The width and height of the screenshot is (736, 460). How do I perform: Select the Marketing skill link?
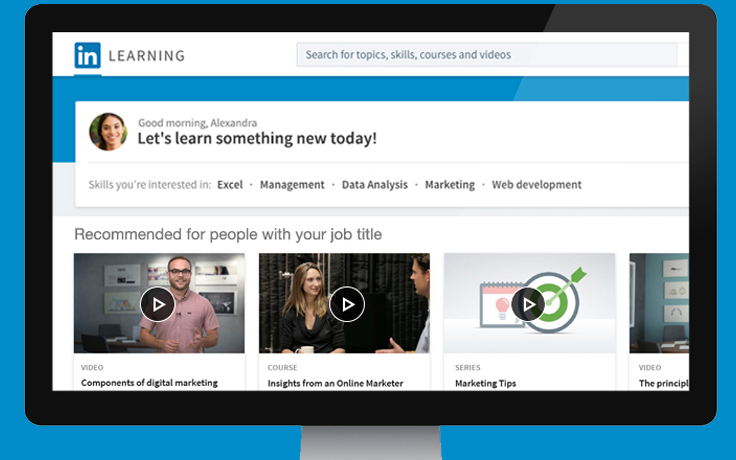(x=450, y=185)
